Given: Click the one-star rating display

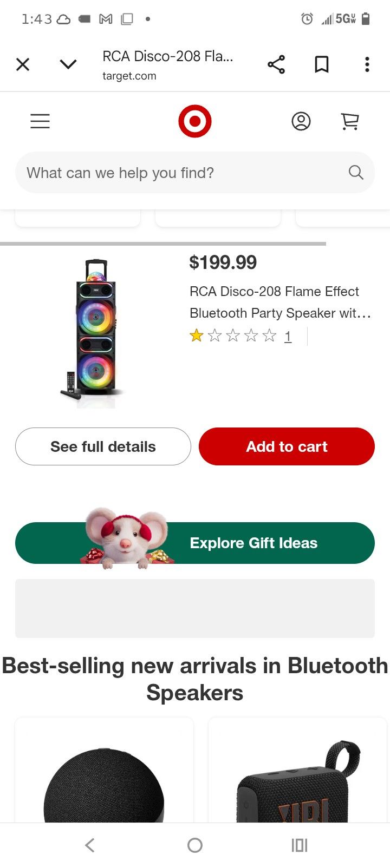Looking at the screenshot, I should [x=233, y=336].
